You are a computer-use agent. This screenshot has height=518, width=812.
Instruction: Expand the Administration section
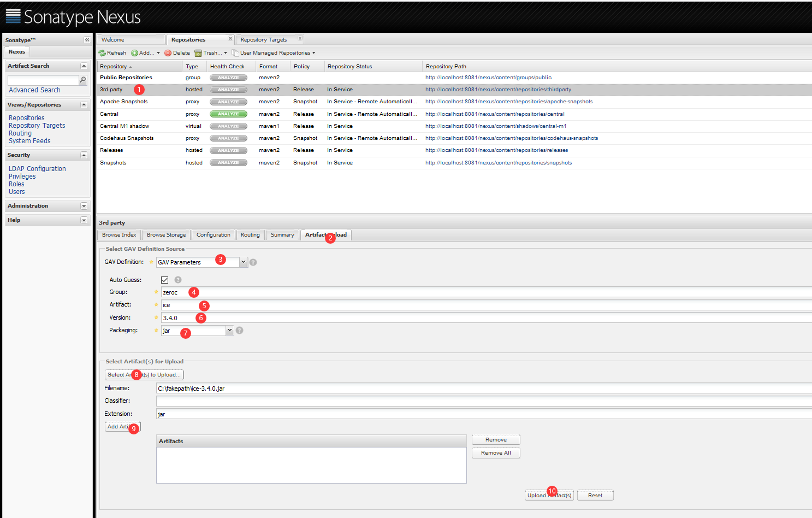click(84, 206)
